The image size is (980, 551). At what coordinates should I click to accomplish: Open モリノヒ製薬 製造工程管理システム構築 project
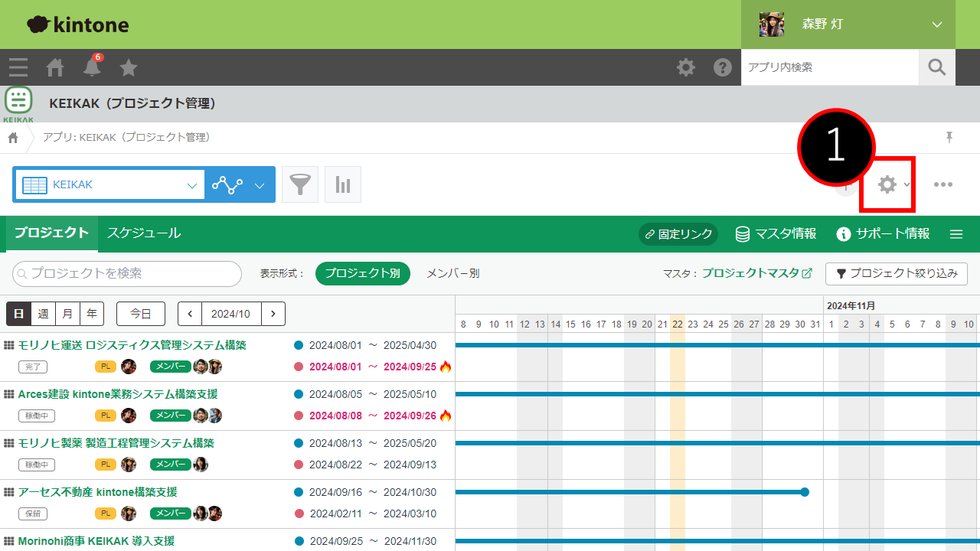(x=116, y=443)
